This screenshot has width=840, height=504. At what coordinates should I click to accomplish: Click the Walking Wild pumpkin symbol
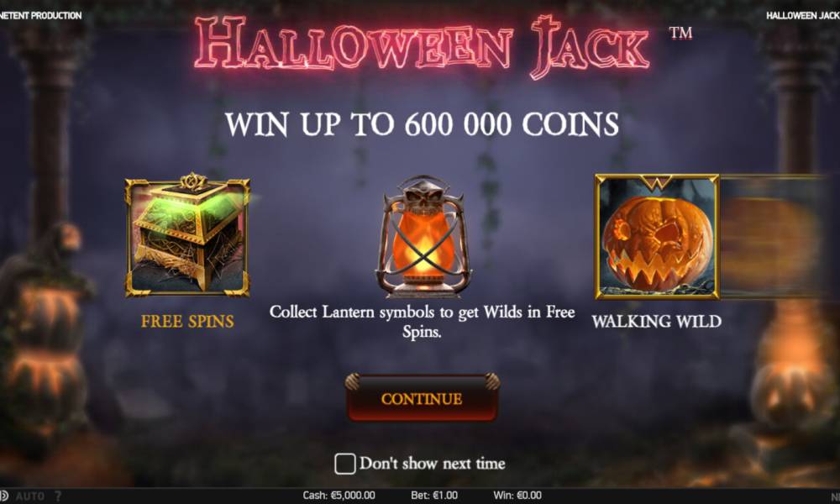tap(658, 236)
